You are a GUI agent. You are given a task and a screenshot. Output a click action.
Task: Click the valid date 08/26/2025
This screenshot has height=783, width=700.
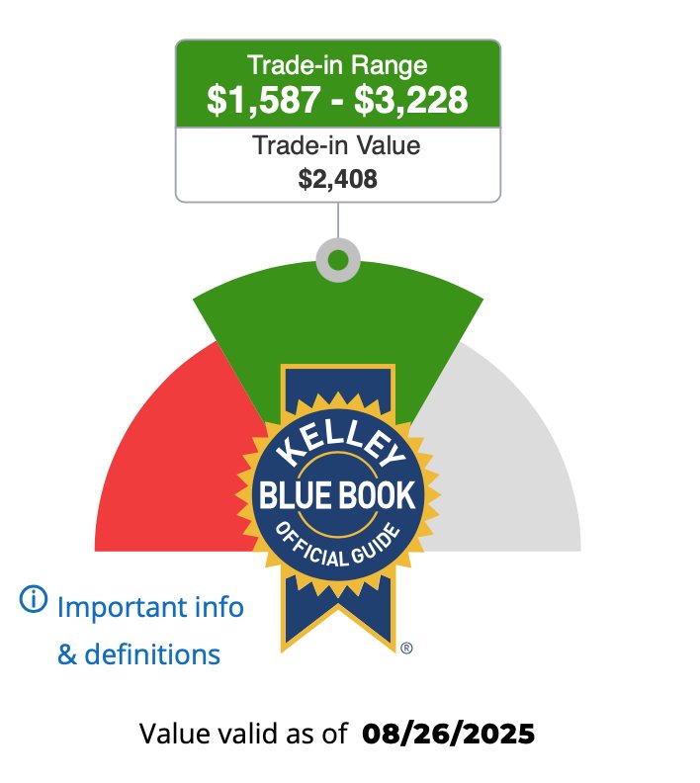448,734
